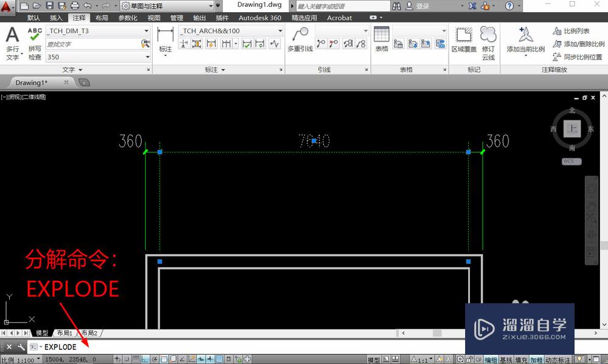Toggle 填充 in the status bar

521,360
